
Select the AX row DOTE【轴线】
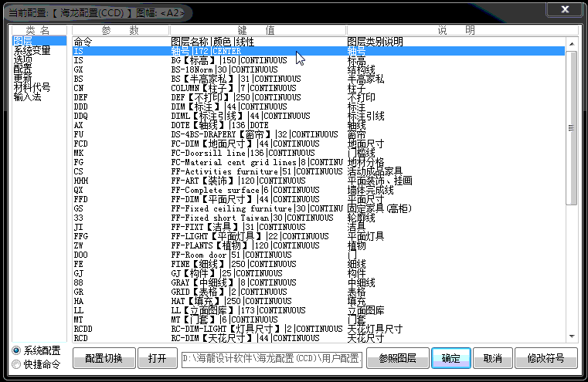pyautogui.click(x=319, y=125)
